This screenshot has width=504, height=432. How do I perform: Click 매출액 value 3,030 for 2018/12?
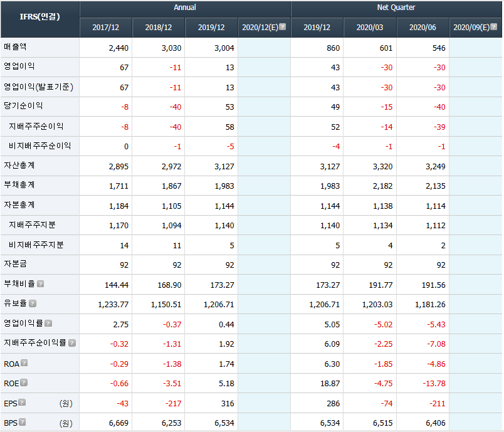click(171, 48)
